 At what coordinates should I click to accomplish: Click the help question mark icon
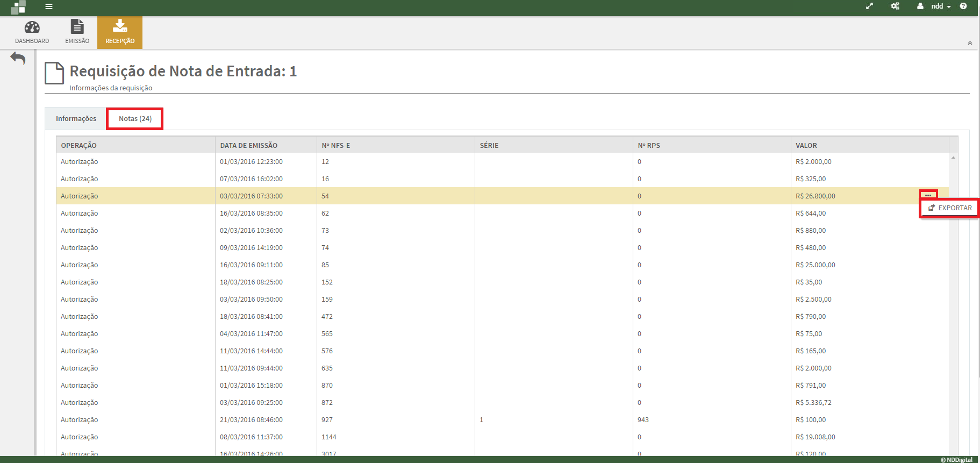[963, 6]
